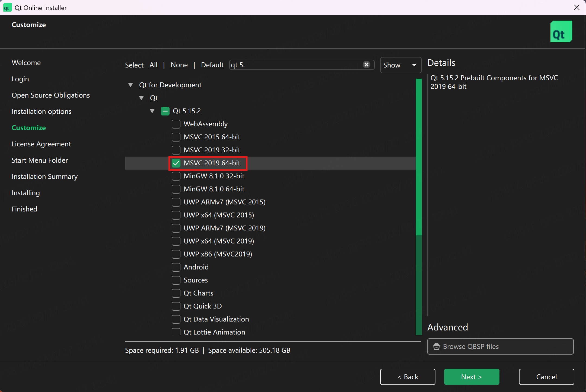Tick UWP x64 (MSVC 2015) checkbox
The image size is (586, 392).
pyautogui.click(x=176, y=215)
